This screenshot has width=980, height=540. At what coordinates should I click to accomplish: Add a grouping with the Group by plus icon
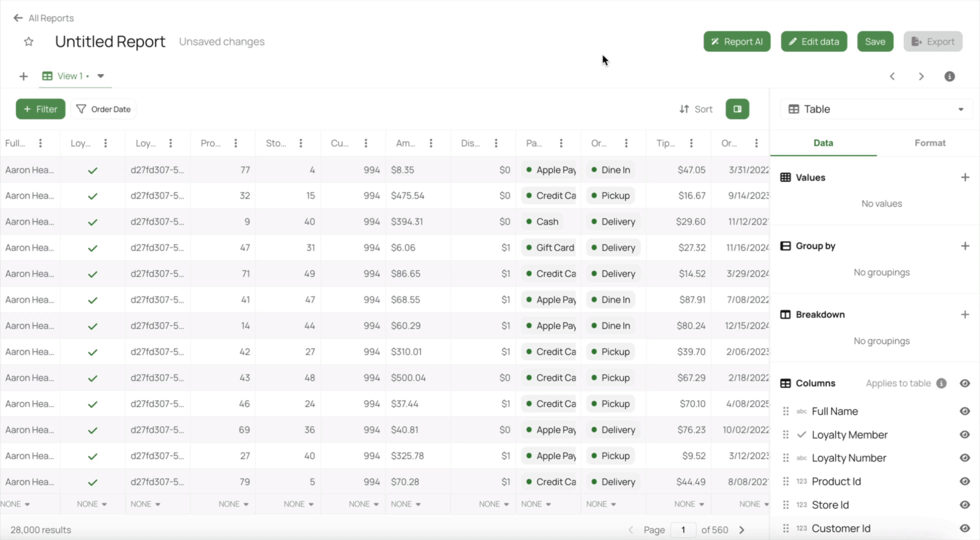[965, 246]
